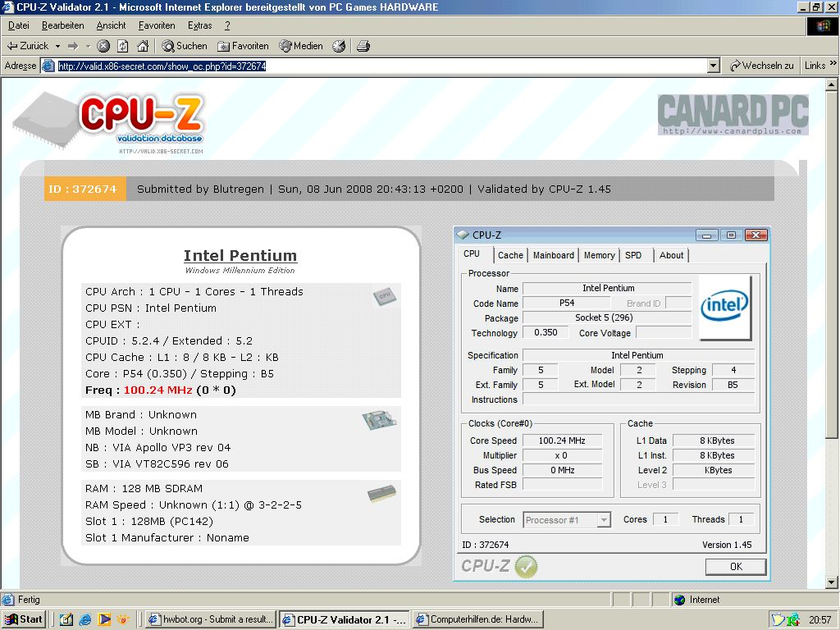Screen dimensions: 840x630
Task: Go back with the Zurück arrow
Action: tap(27, 46)
